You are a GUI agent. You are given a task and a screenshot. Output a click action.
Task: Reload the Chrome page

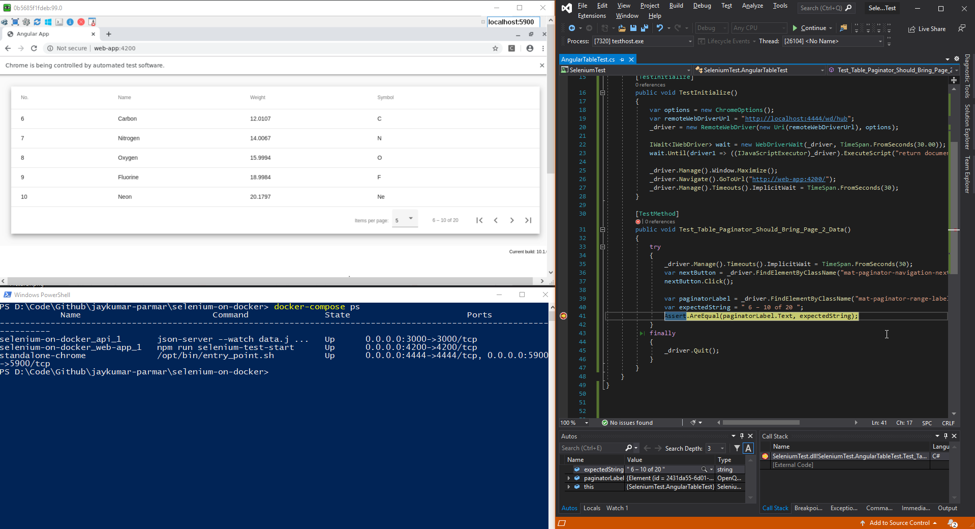(x=34, y=48)
